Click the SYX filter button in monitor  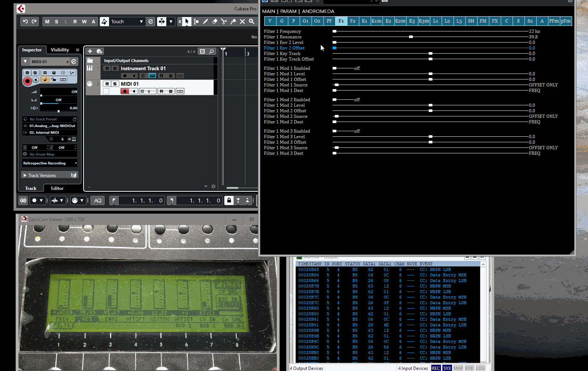tap(447, 368)
